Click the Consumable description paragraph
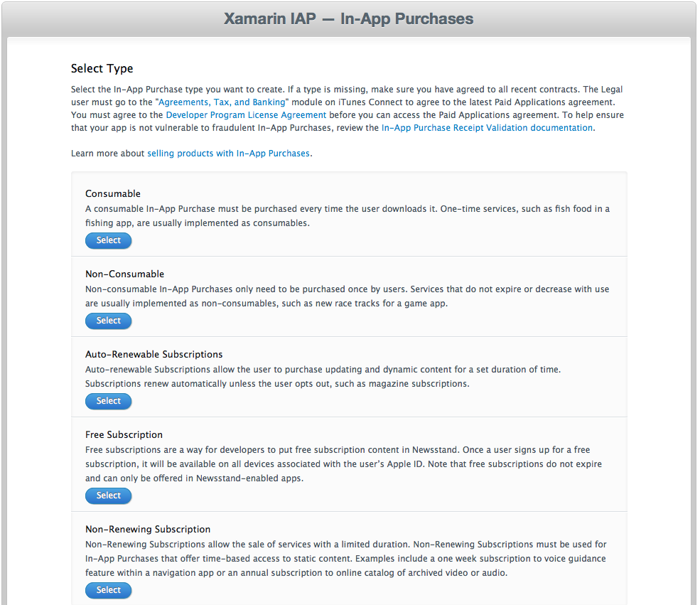700x605 pixels. [348, 216]
